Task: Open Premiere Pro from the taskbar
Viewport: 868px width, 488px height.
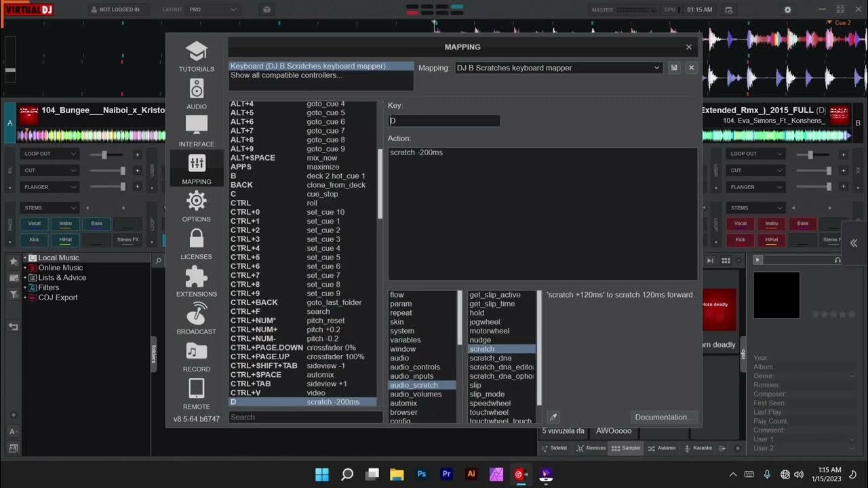Action: coord(446,474)
